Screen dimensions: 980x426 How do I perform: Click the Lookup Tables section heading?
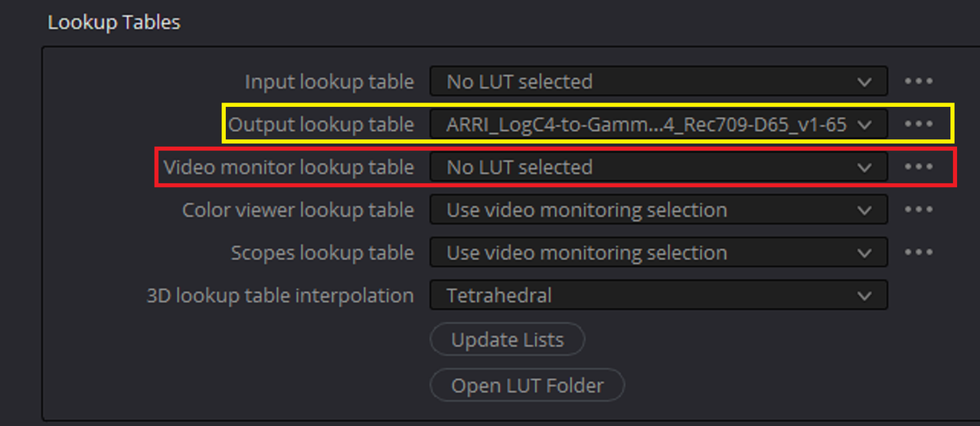[114, 22]
